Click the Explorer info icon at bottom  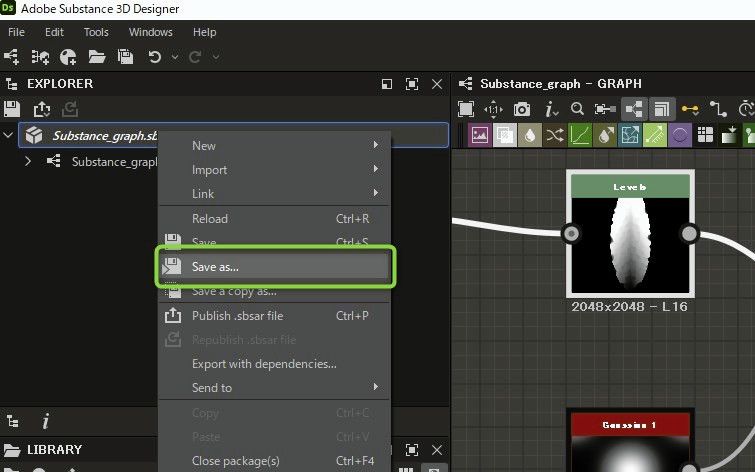(x=46, y=421)
